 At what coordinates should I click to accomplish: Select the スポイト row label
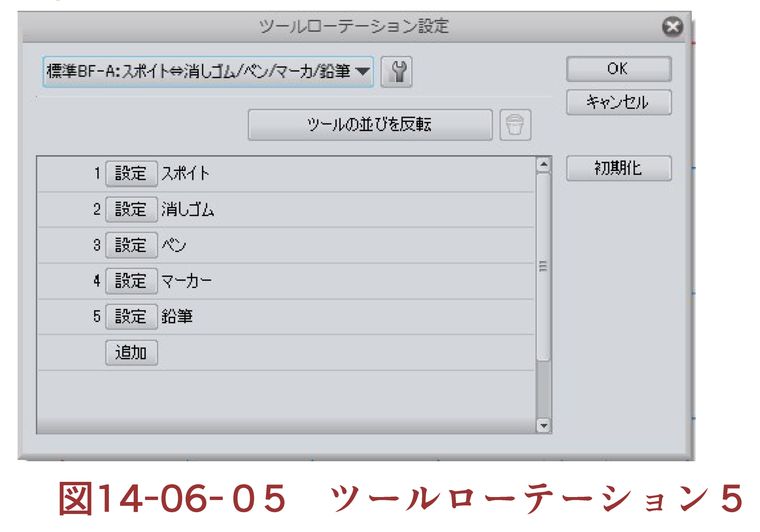click(186, 174)
